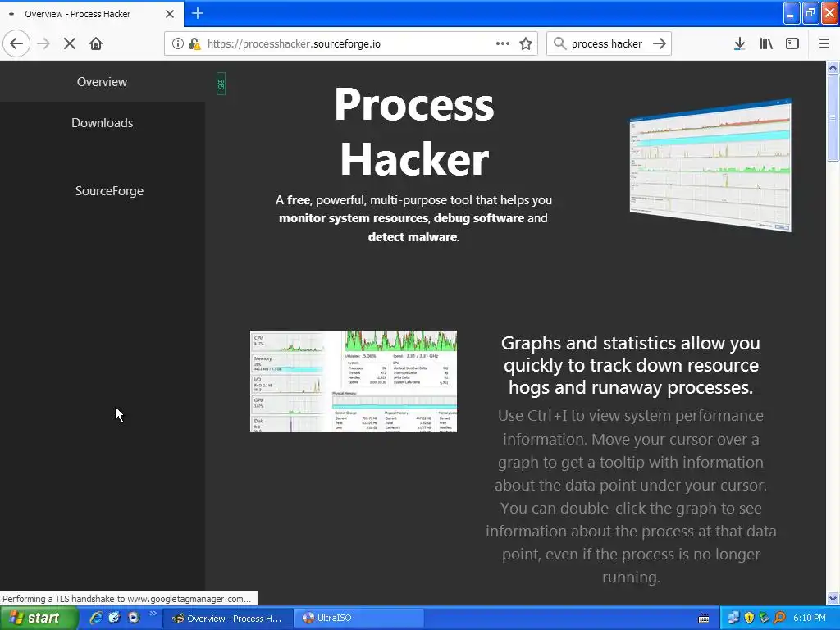The width and height of the screenshot is (840, 630).
Task: Click the TLS handshake status message
Action: point(127,598)
